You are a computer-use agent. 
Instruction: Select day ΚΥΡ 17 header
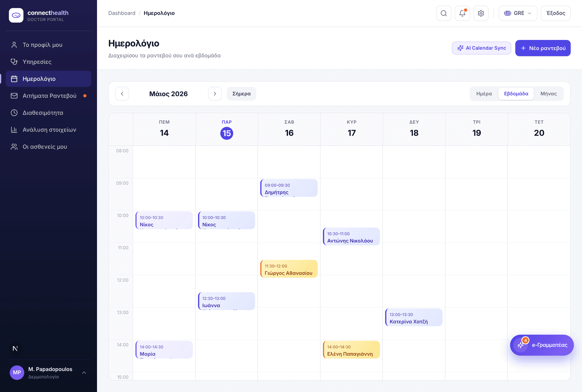[x=352, y=129]
